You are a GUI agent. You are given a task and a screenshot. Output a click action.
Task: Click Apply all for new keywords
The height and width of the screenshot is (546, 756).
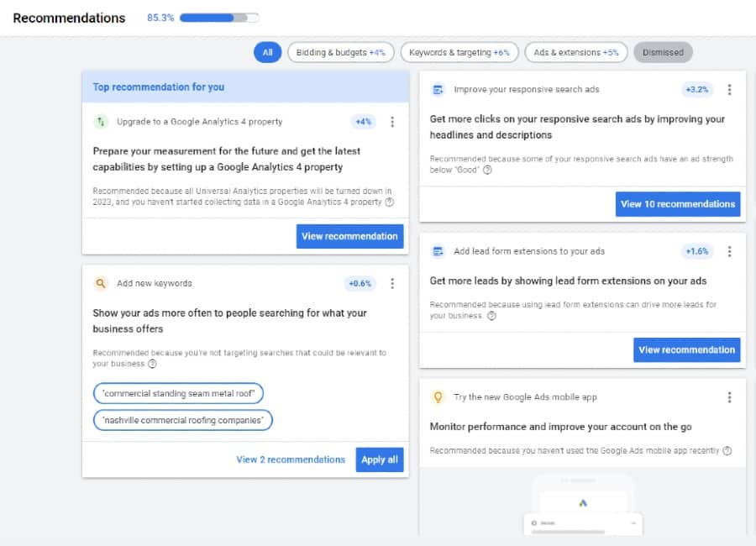click(380, 459)
